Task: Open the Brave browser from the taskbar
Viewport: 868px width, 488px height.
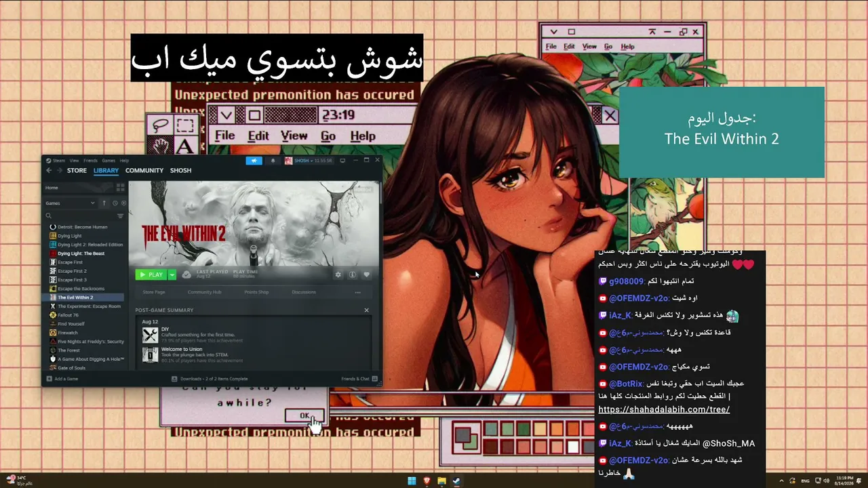Action: pos(427,481)
